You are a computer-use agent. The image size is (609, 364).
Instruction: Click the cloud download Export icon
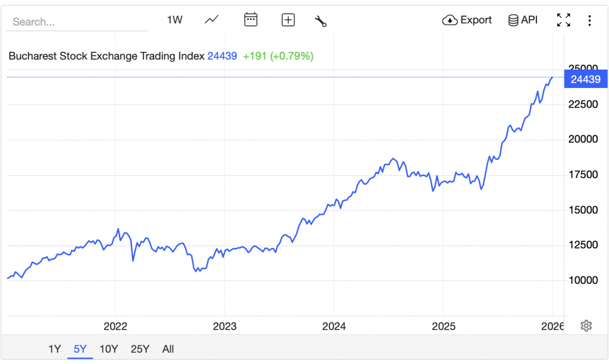450,20
